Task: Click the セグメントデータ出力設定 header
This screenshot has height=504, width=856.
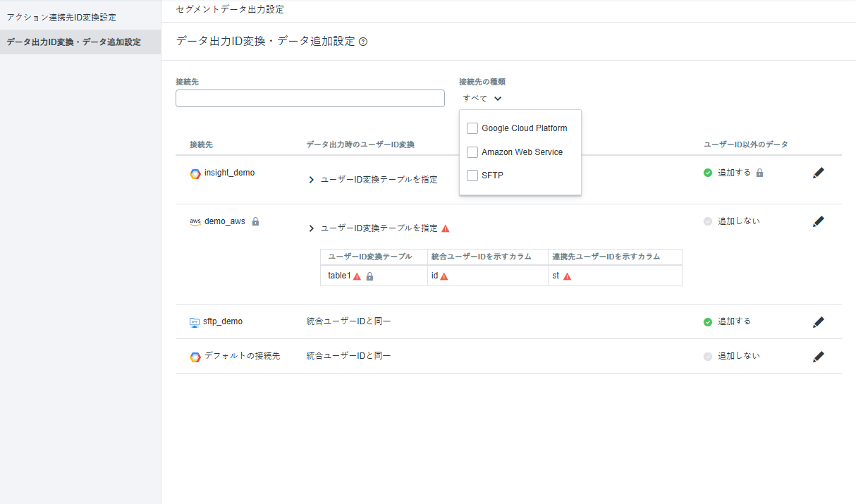Action: tap(230, 9)
